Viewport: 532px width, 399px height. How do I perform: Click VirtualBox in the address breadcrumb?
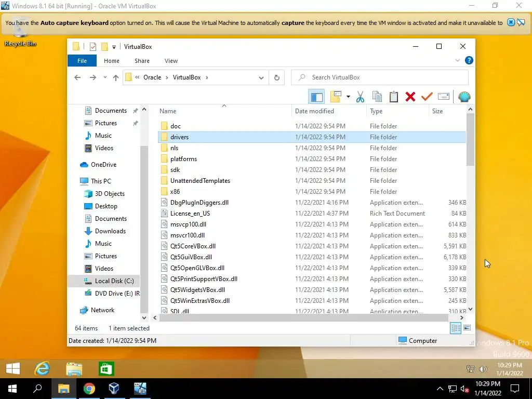click(x=187, y=77)
